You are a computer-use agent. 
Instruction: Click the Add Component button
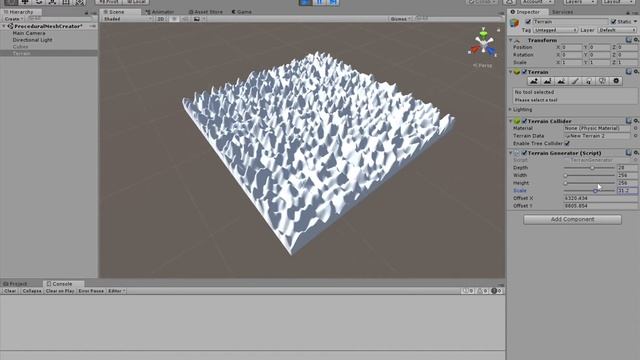tap(572, 220)
